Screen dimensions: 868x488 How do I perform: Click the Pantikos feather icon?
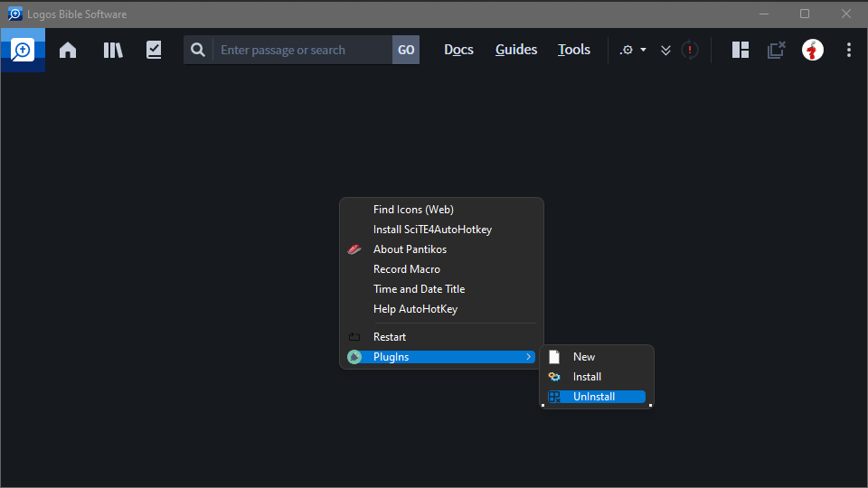pyautogui.click(x=354, y=249)
